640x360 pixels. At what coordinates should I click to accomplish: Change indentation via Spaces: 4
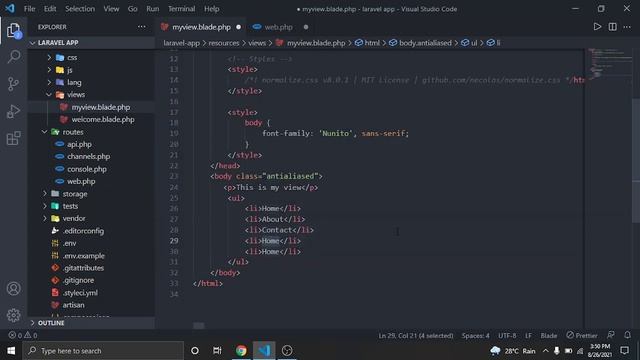tap(476, 335)
